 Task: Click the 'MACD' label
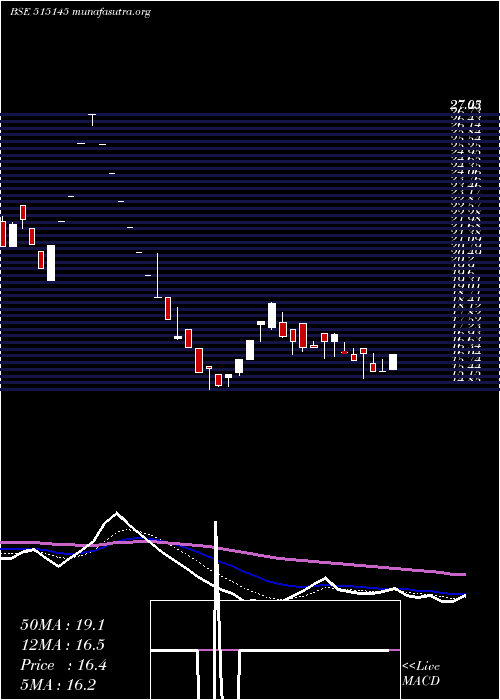(x=421, y=681)
